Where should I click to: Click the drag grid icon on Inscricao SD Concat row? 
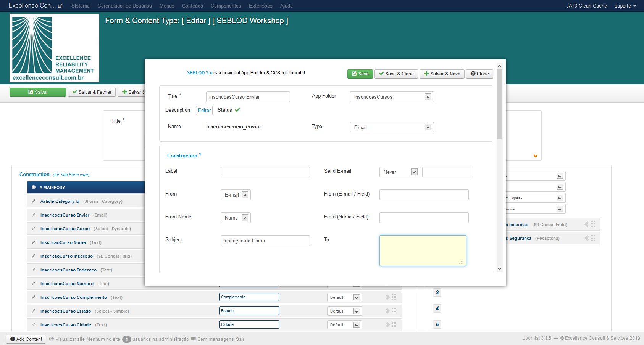[x=593, y=225]
